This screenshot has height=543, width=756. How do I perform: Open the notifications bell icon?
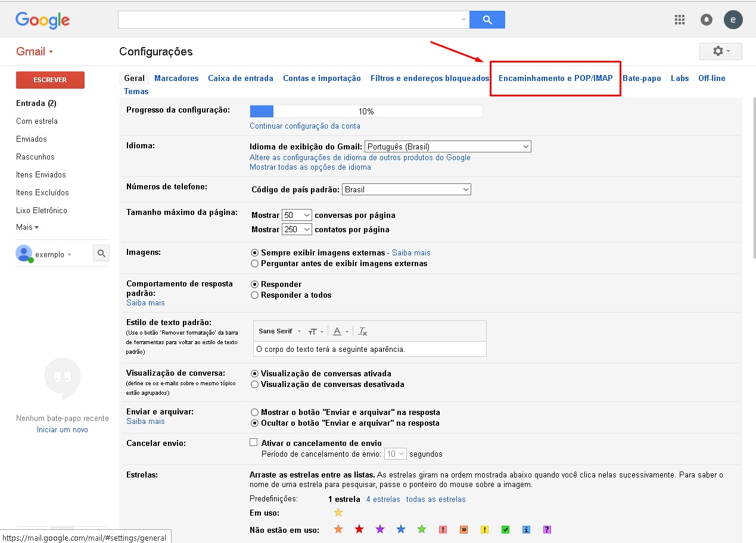[x=707, y=20]
